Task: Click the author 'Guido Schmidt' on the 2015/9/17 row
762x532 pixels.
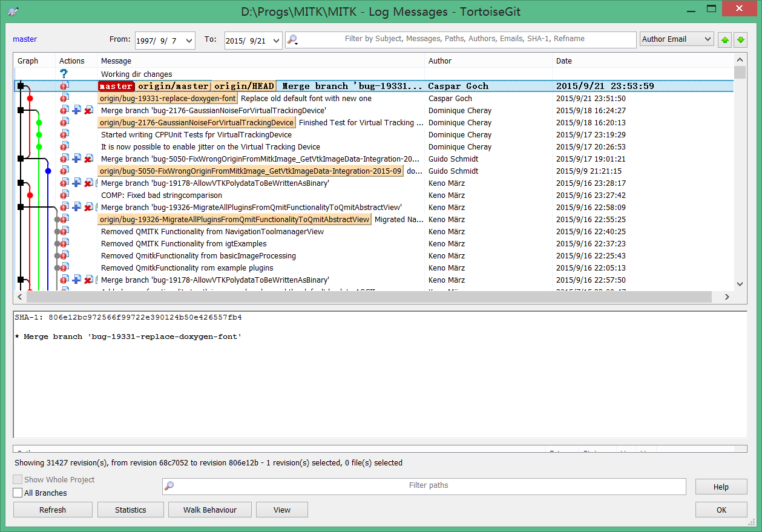Action: [x=453, y=159]
